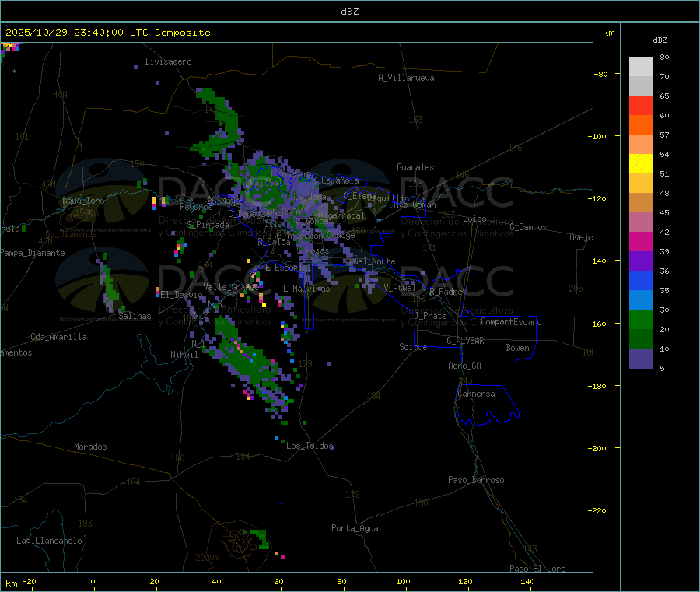700x592 pixels.
Task: Click the -20 km horizontal axis label
Action: [29, 581]
